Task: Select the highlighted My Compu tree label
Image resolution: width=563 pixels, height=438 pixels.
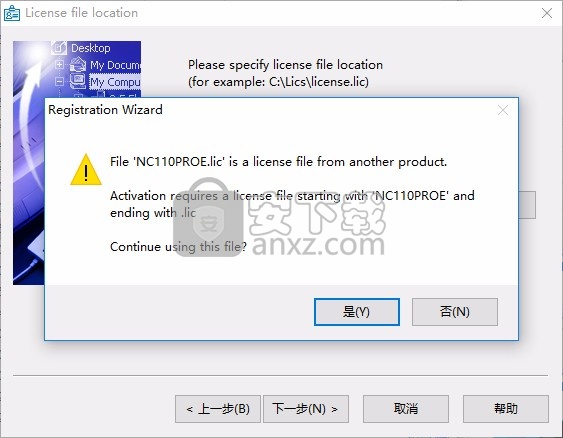Action: coord(115,82)
